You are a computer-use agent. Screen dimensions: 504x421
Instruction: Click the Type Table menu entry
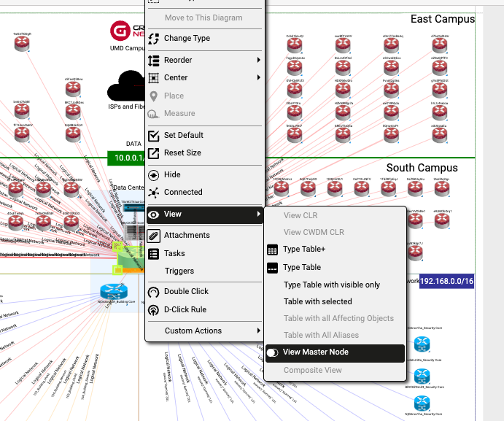(301, 268)
